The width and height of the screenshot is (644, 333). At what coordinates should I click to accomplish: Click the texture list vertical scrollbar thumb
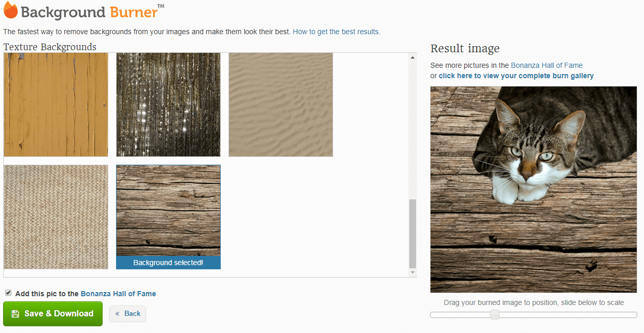(412, 233)
